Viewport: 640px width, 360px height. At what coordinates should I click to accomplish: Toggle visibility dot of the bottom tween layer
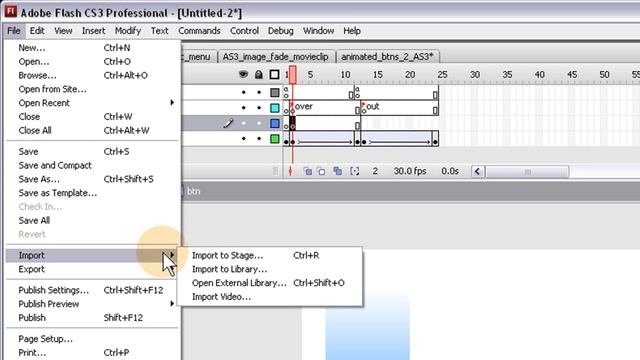pyautogui.click(x=244, y=139)
